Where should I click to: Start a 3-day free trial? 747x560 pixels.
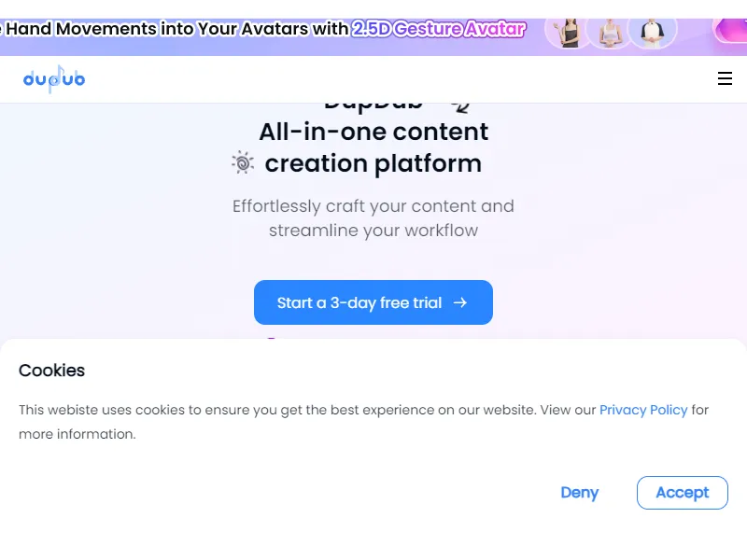[373, 302]
